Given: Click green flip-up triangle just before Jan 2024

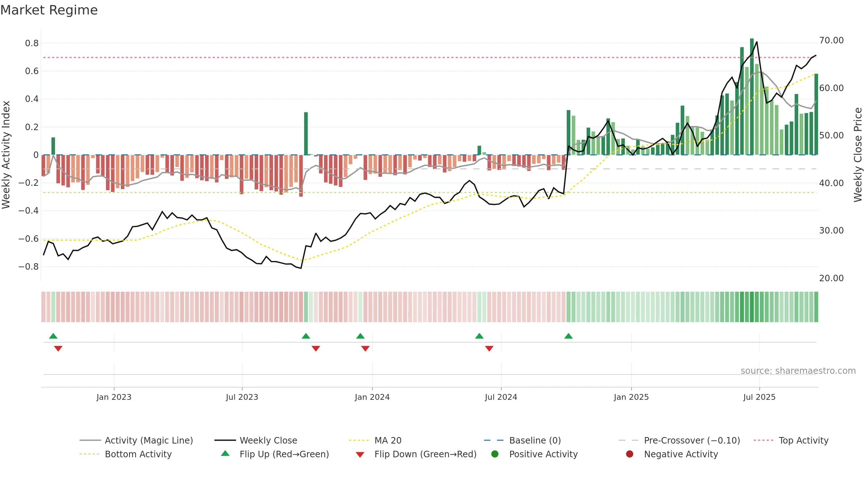Looking at the screenshot, I should [x=361, y=336].
